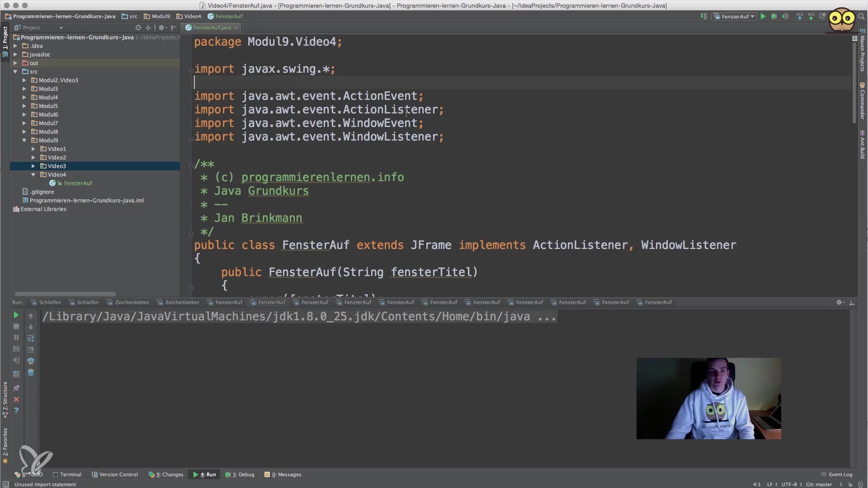The height and width of the screenshot is (488, 868).
Task: Click the VCS update project icon
Action: [x=799, y=16]
